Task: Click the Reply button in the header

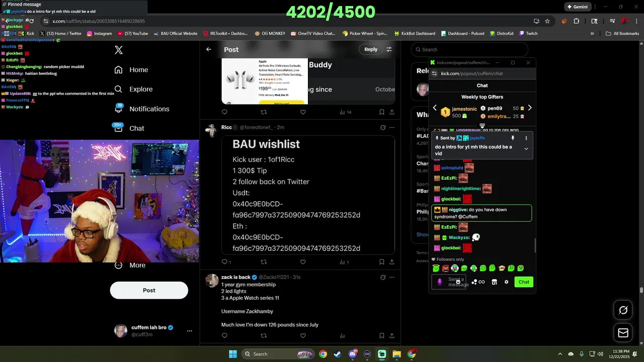Action: (371, 49)
